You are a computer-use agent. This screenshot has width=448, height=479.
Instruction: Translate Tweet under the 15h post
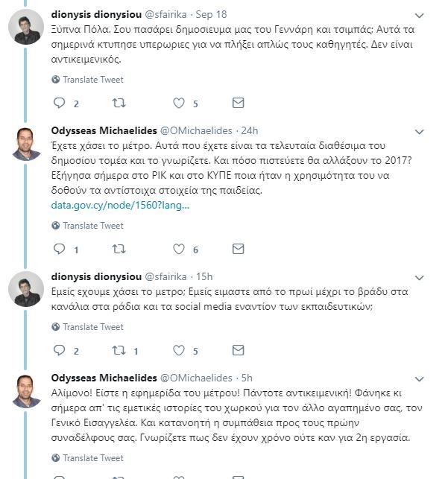[87, 327]
